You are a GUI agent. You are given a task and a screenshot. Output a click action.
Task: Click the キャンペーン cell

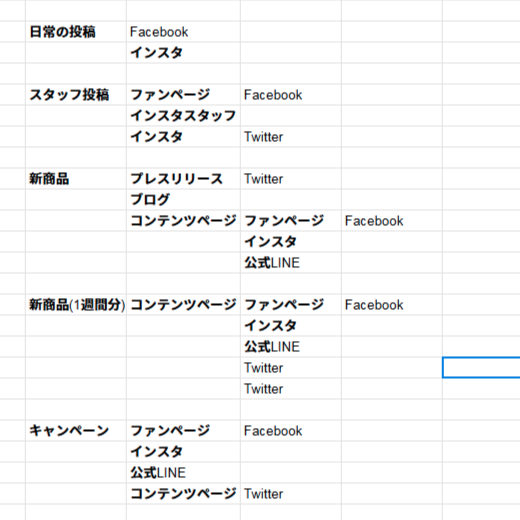(76, 431)
